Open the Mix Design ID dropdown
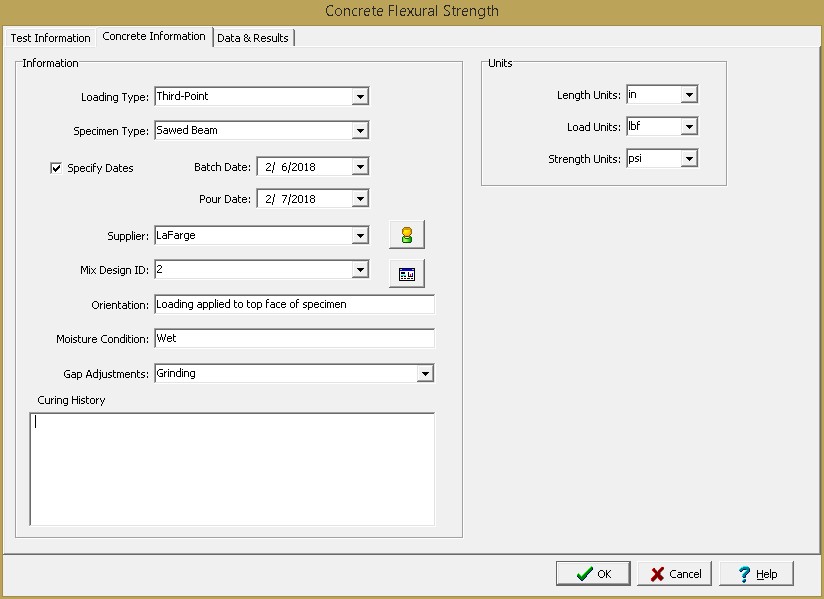The image size is (824, 599). (x=360, y=270)
